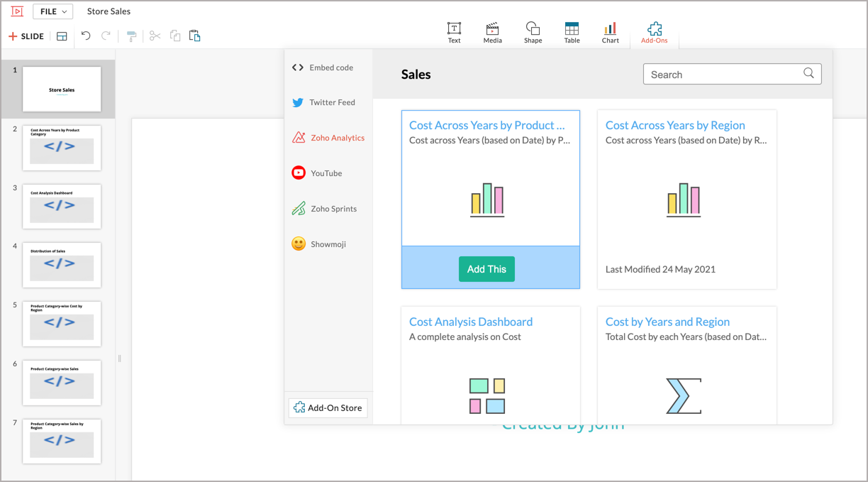Open Cost by Years and Region title
The height and width of the screenshot is (482, 868).
pos(667,322)
